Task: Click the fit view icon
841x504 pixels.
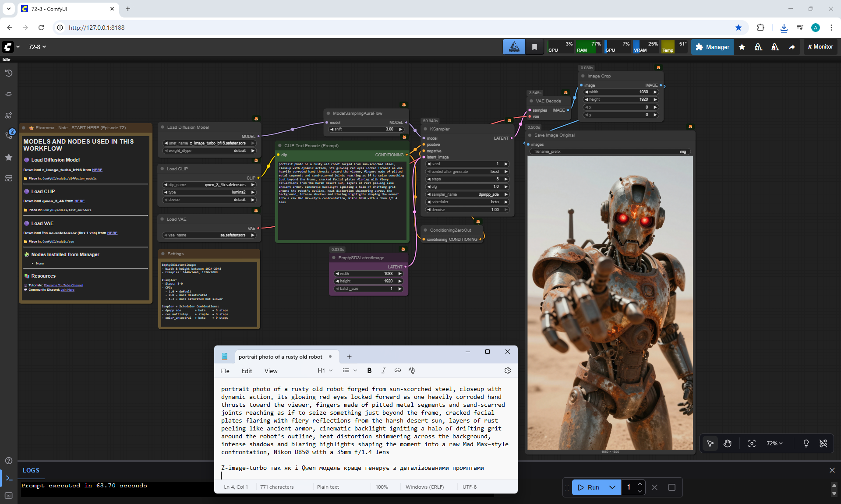Action: pos(752,444)
